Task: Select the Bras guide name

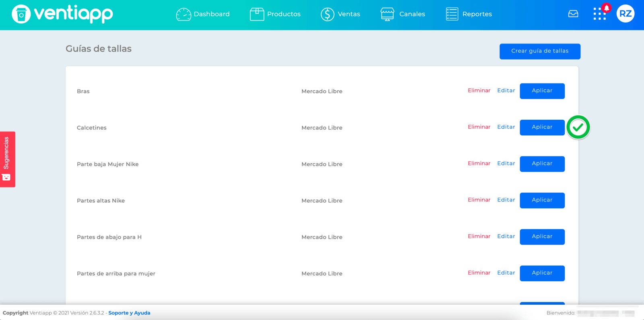Action: (83, 91)
